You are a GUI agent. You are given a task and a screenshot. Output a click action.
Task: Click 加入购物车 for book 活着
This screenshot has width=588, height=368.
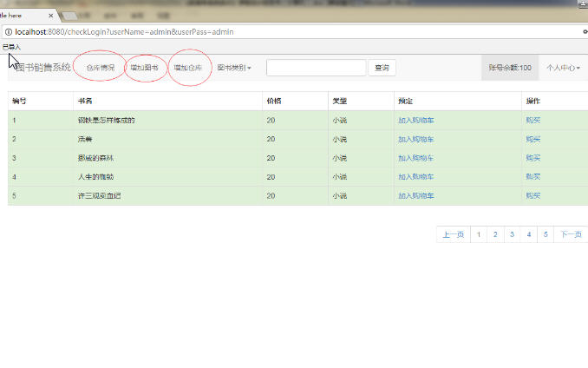pyautogui.click(x=416, y=139)
